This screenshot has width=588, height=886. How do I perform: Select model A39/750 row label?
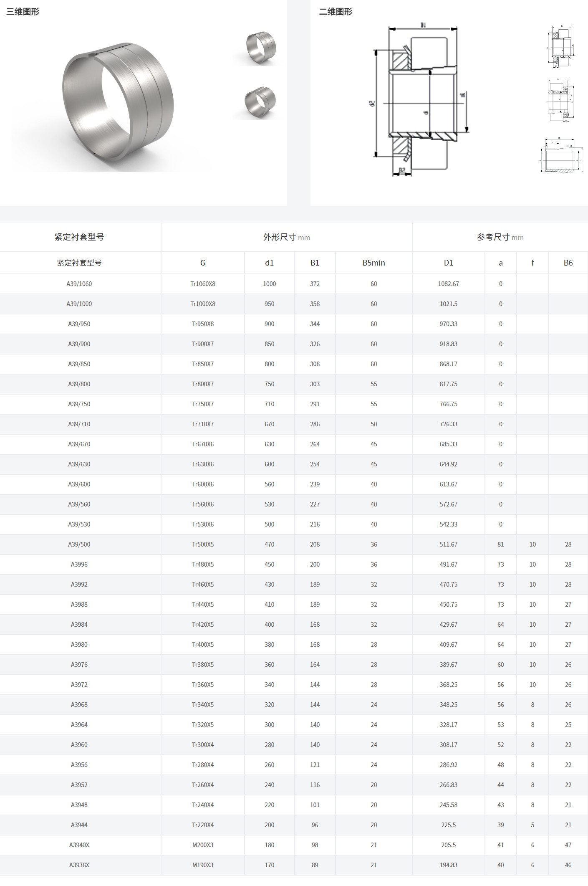tap(79, 404)
